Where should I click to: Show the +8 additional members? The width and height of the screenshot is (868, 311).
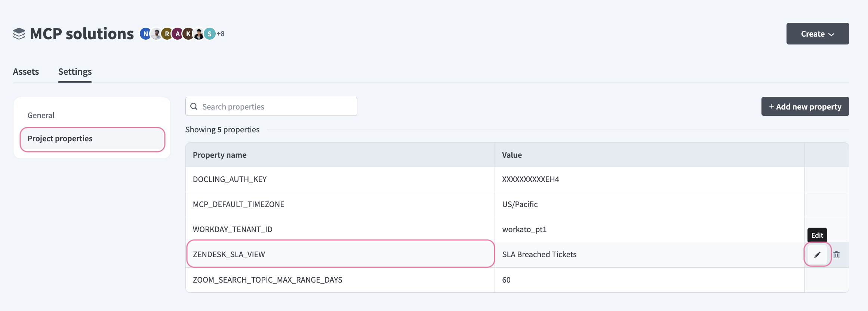(221, 34)
